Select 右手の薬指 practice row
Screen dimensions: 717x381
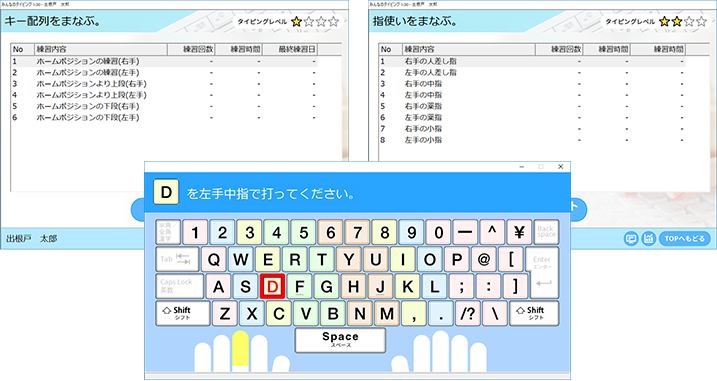(532, 106)
